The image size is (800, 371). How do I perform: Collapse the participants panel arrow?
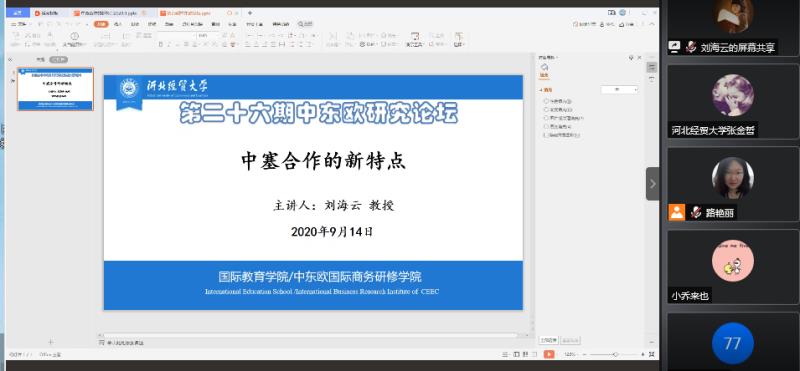click(653, 184)
